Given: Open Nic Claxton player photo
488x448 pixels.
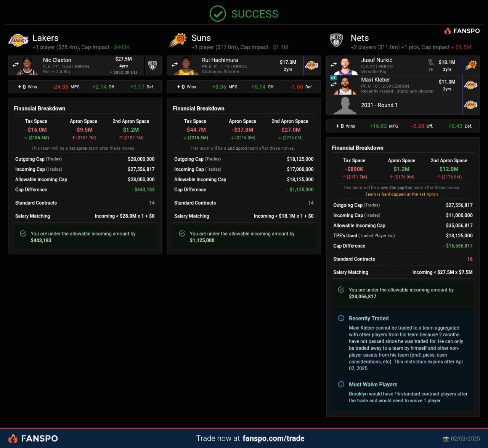Looking at the screenshot, I should point(28,66).
